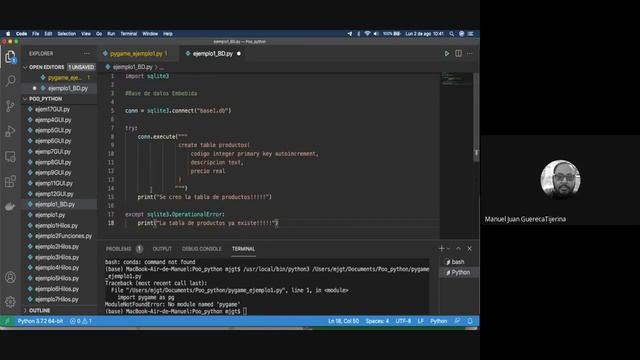Click the editor minimap preview
Image resolution: width=640 pixels, height=360 pixels.
click(456, 79)
